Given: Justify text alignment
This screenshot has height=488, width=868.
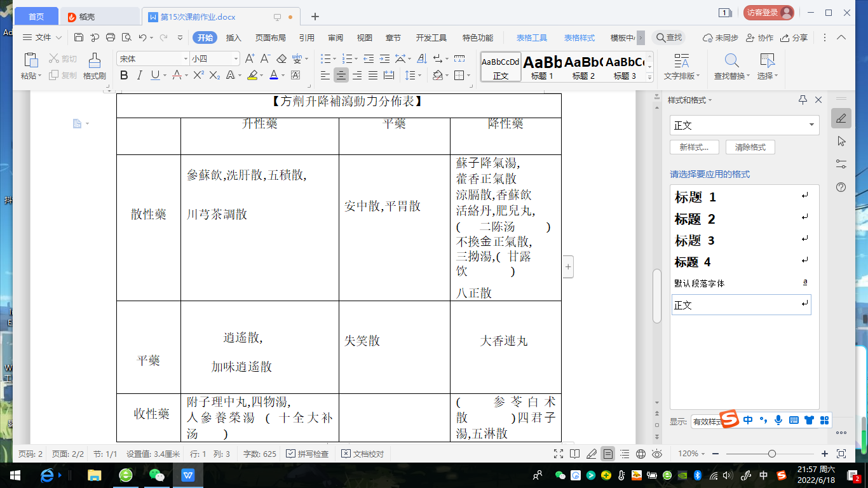Looking at the screenshot, I should click(373, 76).
